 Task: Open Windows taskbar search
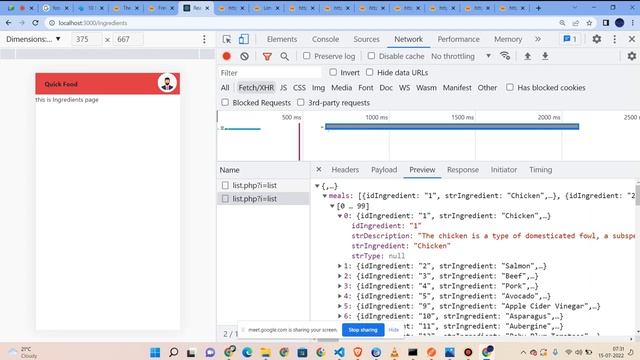(173, 352)
